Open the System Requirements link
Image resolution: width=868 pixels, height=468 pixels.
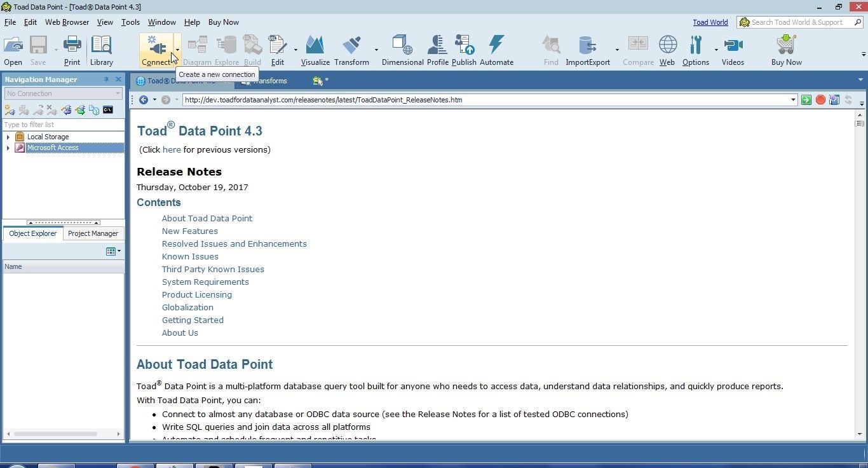coord(205,282)
